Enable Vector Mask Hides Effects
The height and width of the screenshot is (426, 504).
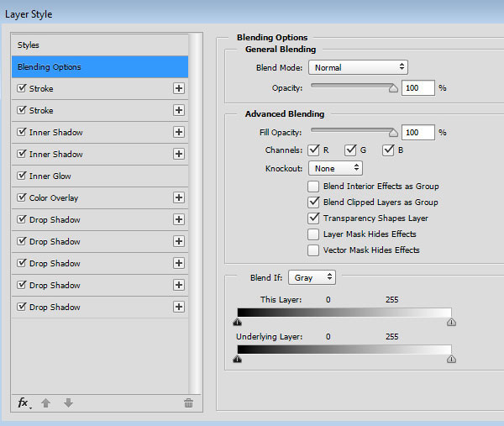tap(313, 250)
